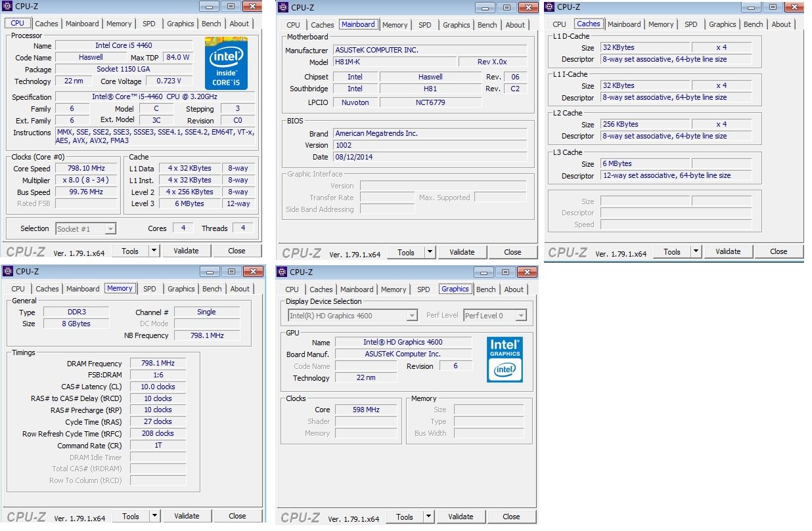Click the L3 descriptor "12-way set associative, 64-byte line size"
This screenshot has height=531, width=812.
(x=676, y=175)
